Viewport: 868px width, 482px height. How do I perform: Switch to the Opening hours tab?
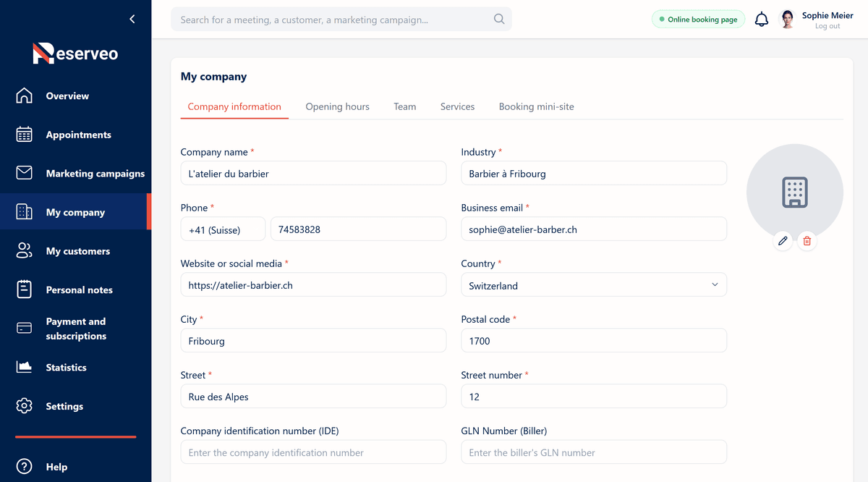pos(337,106)
